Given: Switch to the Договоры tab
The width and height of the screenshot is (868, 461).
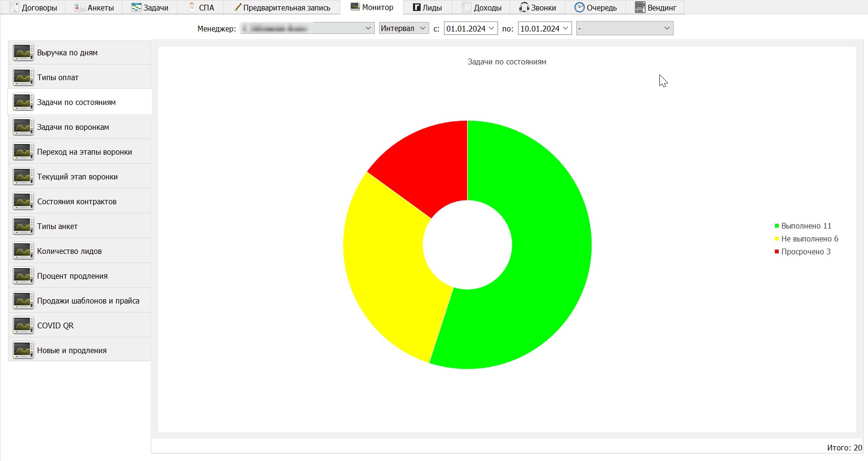Looking at the screenshot, I should tap(33, 7).
